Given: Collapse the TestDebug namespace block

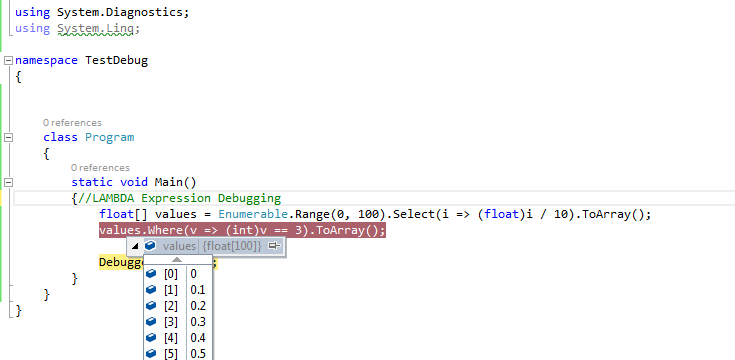Looking at the screenshot, I should click(8, 60).
